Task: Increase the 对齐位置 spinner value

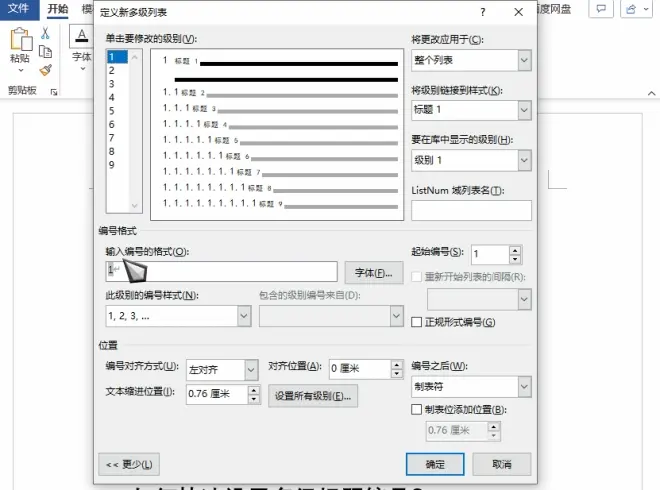Action: tap(397, 365)
